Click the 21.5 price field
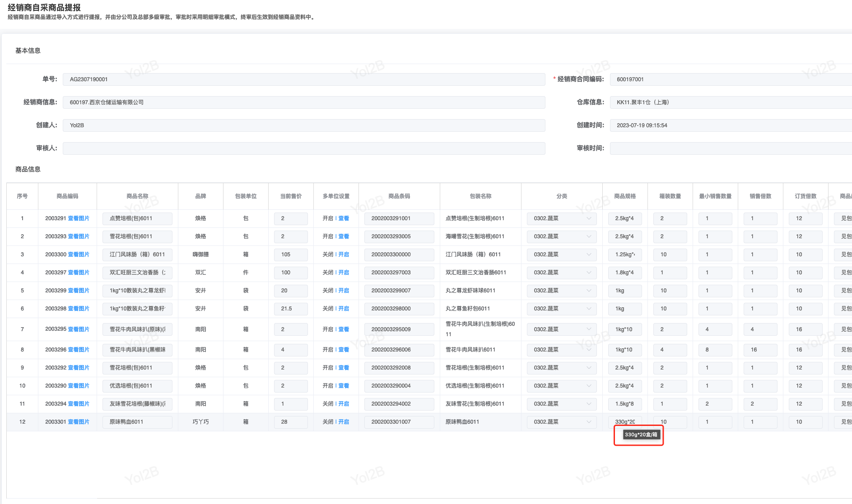 point(290,309)
